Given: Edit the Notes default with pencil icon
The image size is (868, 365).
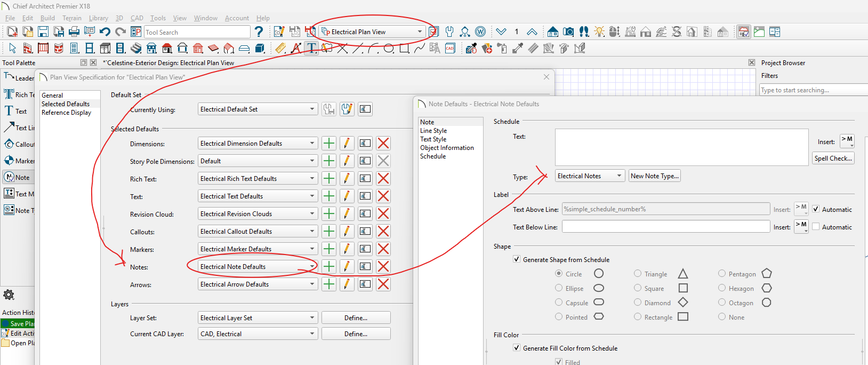Looking at the screenshot, I should (347, 267).
